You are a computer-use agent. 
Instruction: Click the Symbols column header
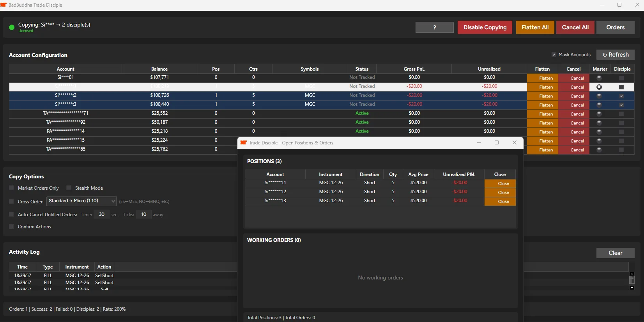pyautogui.click(x=310, y=69)
